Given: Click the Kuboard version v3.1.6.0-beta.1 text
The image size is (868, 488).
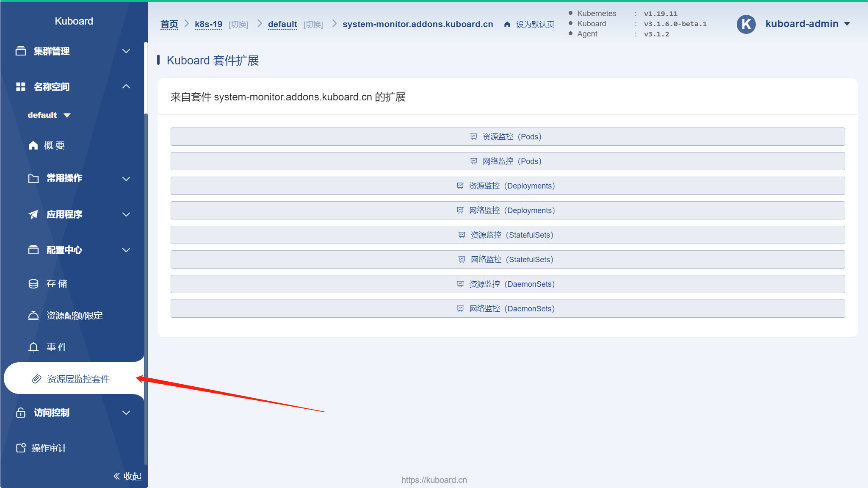Looking at the screenshot, I should [x=675, y=24].
